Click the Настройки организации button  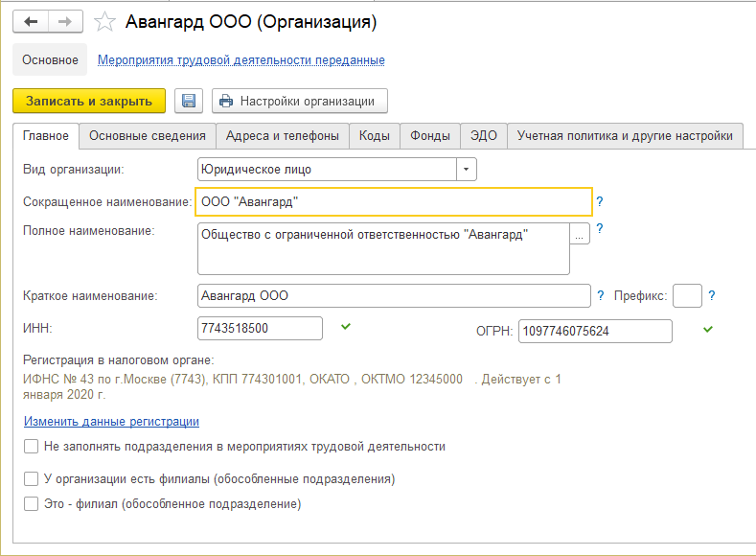coord(299,101)
